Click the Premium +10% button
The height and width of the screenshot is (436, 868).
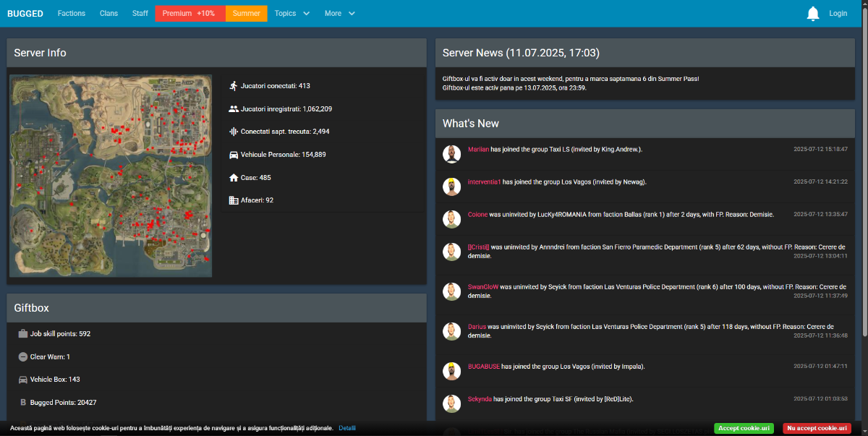point(190,14)
